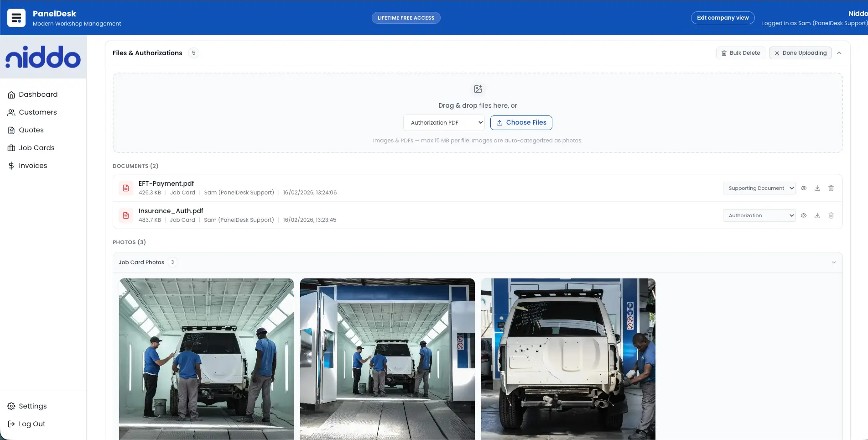Image resolution: width=868 pixels, height=440 pixels.
Task: Collapse the Job Card Photos section
Action: (833, 262)
